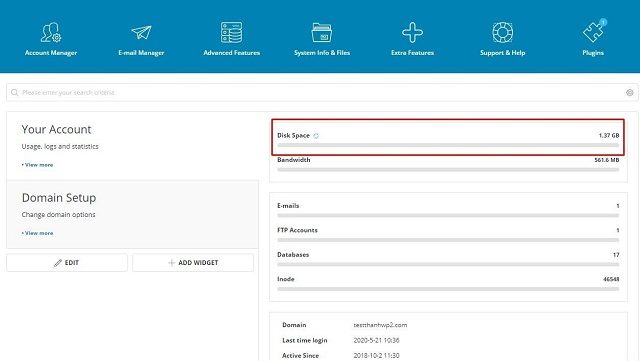Click the last login time 2020-5-21 10:36
Screen dimensions: 640x361
(x=376, y=340)
